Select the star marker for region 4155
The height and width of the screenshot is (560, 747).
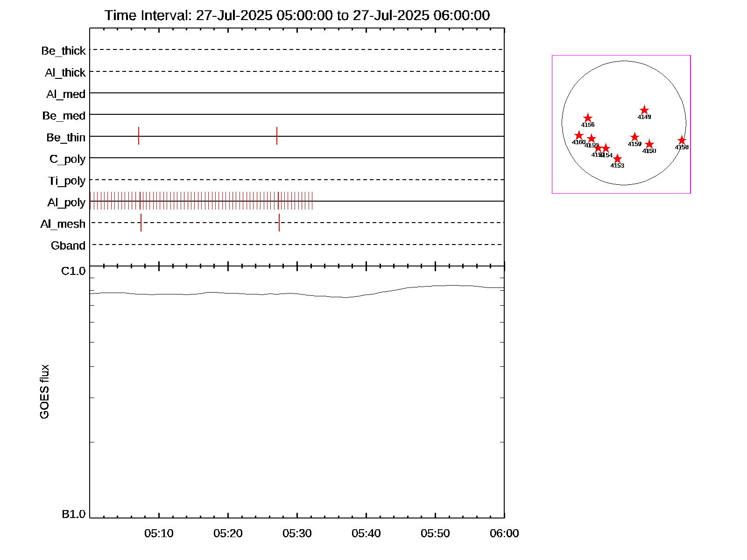592,139
